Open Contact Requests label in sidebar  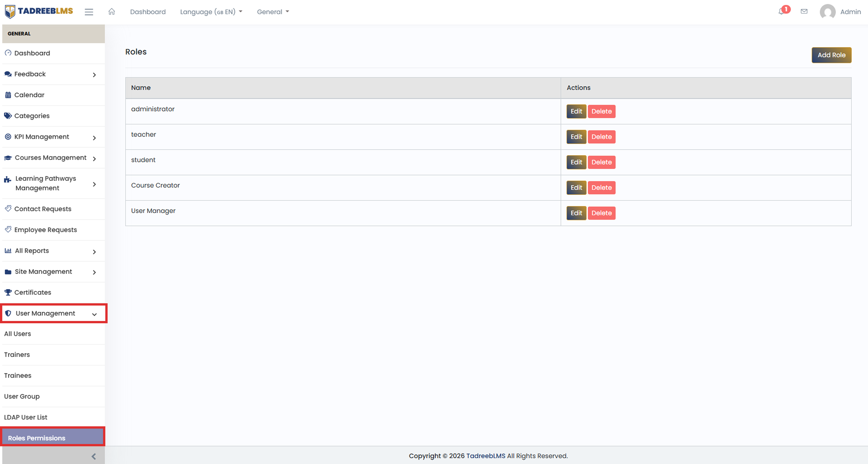point(43,209)
